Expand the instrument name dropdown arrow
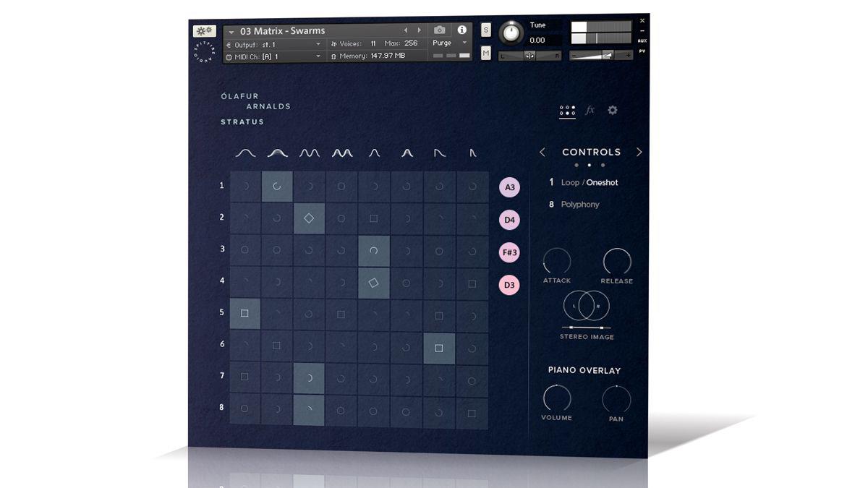 coord(231,32)
